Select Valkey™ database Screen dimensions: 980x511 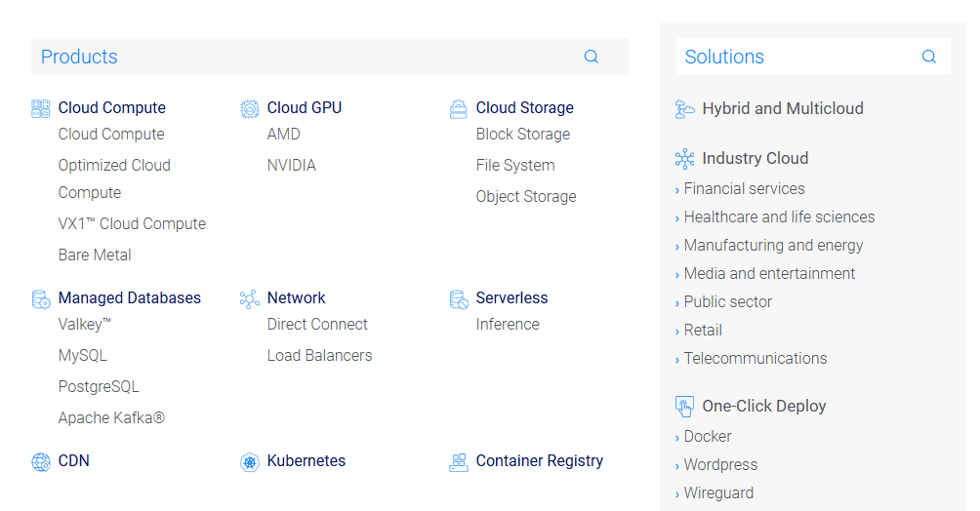tap(84, 324)
